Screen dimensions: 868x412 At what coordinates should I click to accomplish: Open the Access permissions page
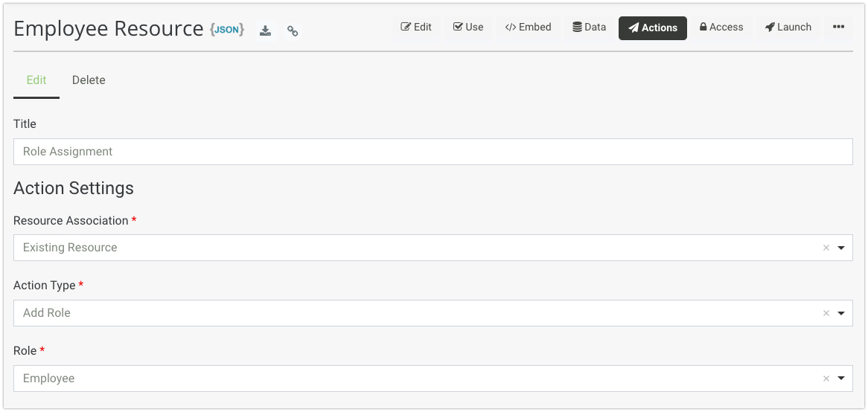tap(721, 28)
